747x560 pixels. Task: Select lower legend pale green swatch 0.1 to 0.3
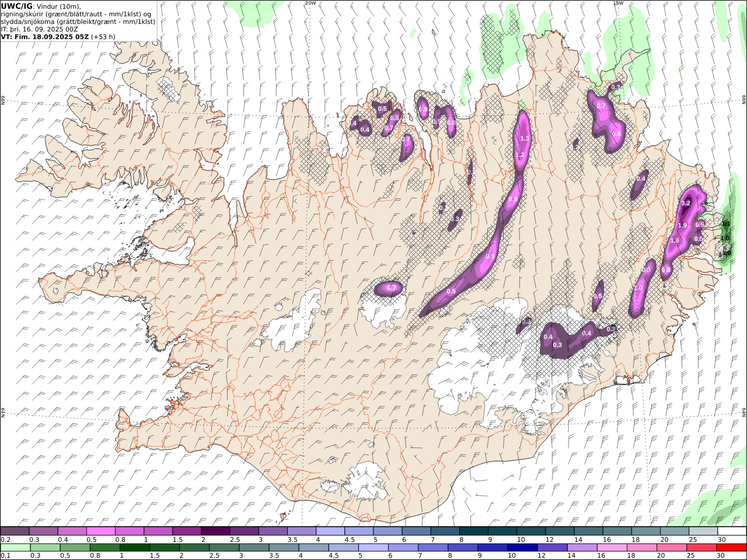(x=16, y=547)
